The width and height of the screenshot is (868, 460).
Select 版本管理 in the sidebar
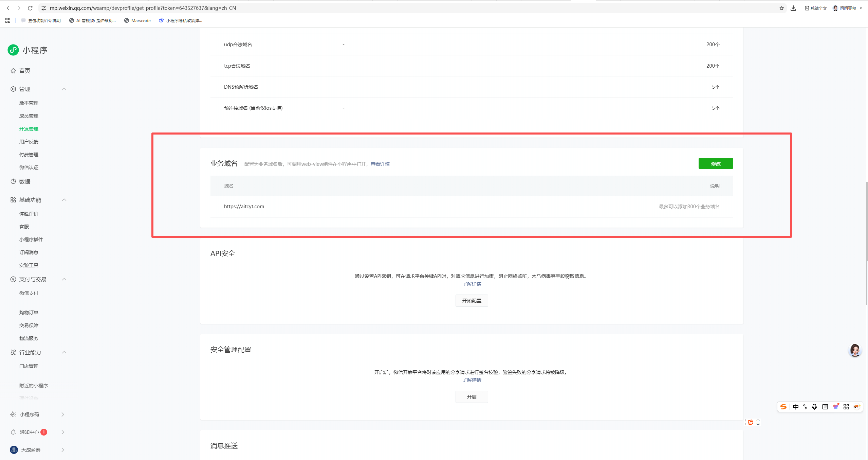29,103
